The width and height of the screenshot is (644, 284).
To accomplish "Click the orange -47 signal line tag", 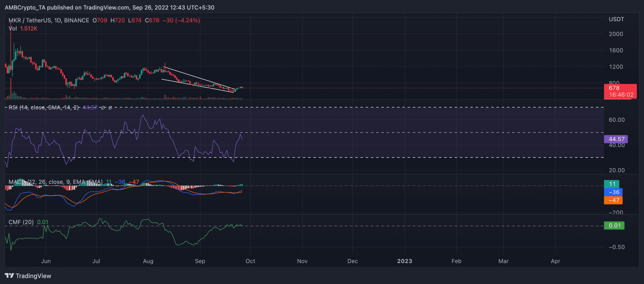I will [x=613, y=200].
